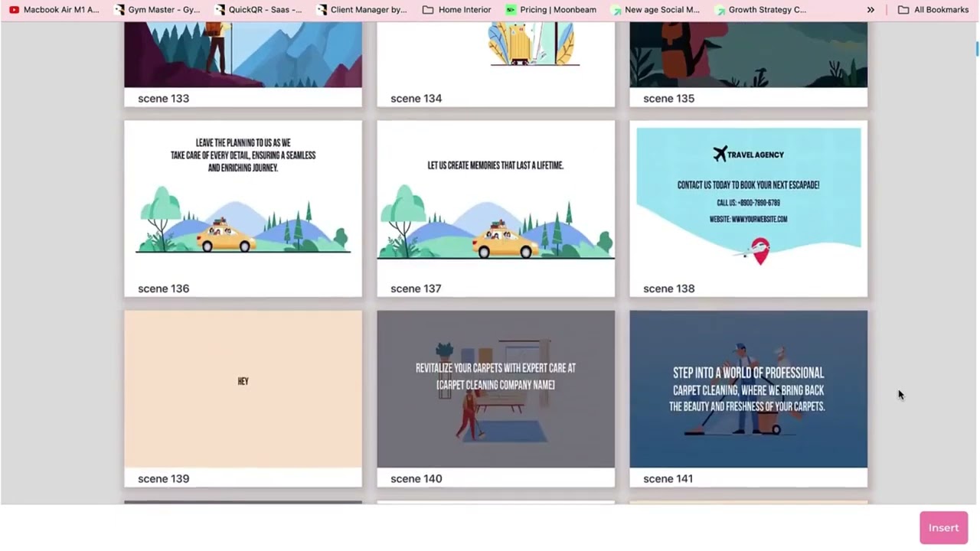Click the 'scene 134' label

(416, 98)
